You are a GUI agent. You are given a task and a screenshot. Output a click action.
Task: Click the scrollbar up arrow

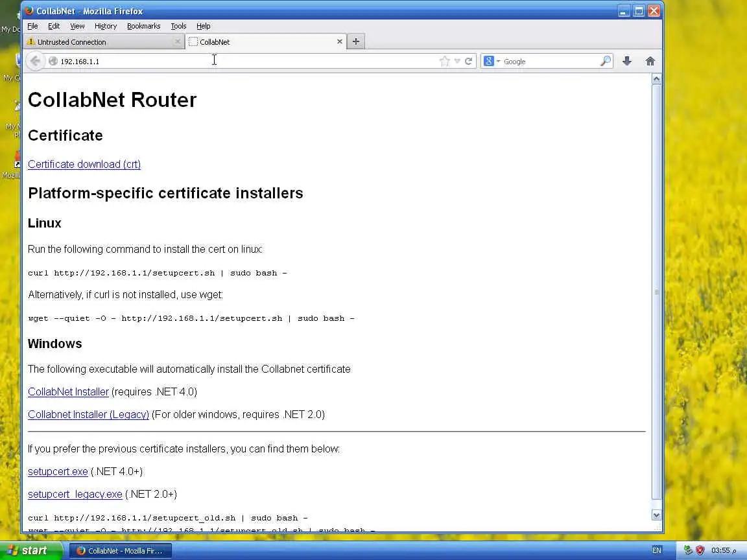pos(656,78)
